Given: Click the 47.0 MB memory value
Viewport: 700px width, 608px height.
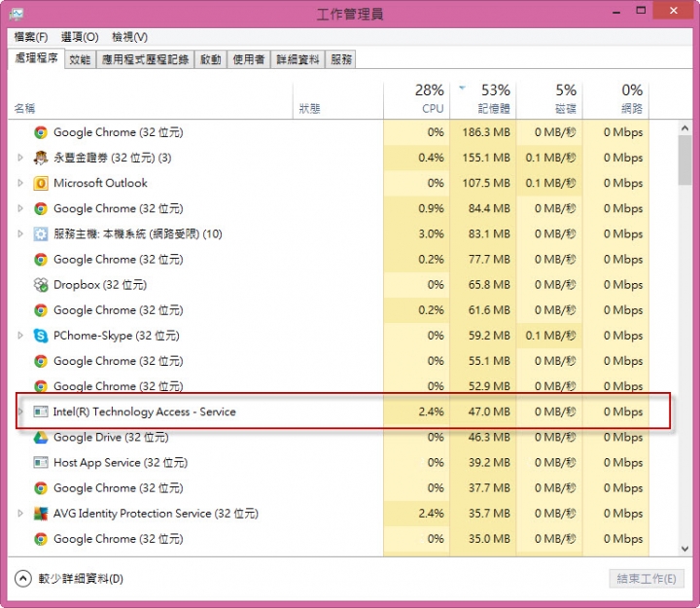Looking at the screenshot, I should coord(489,411).
